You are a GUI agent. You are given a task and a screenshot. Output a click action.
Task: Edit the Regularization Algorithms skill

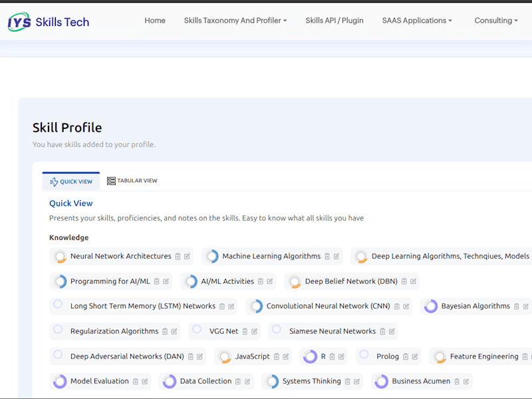click(174, 331)
